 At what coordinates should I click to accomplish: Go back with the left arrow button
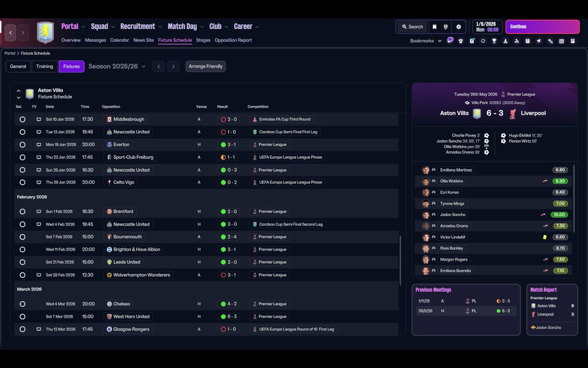click(x=11, y=33)
